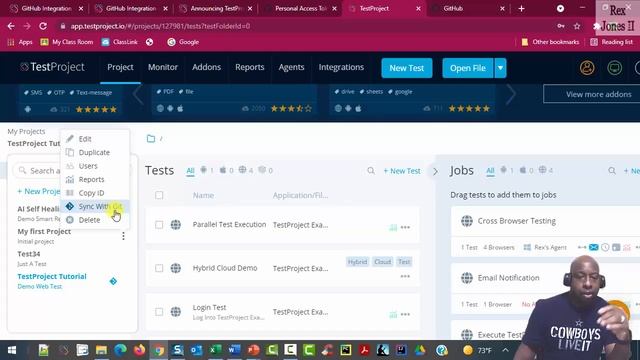
Task: Click the folder icon in breadcrumb
Action: (x=151, y=139)
